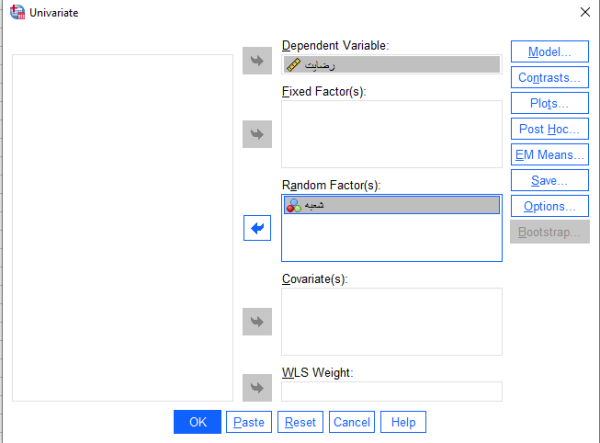Open the Plots dialog
Image resolution: width=600 pixels, height=443 pixels.
549,103
